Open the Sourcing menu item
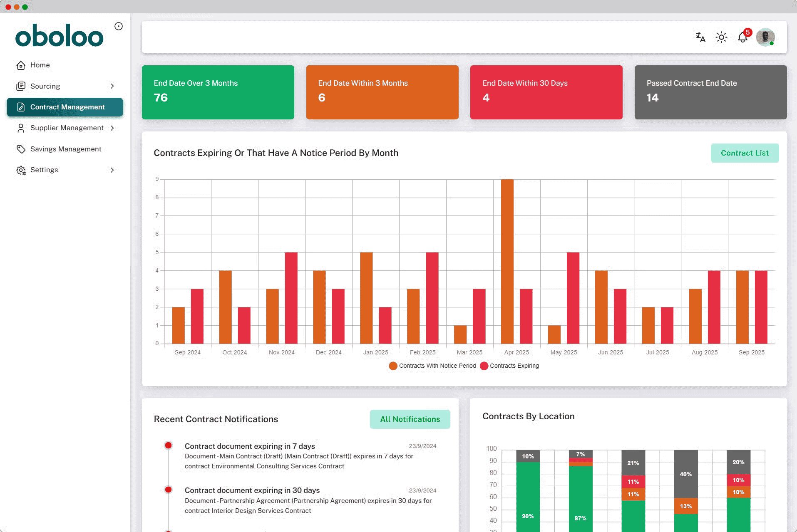Image resolution: width=797 pixels, height=532 pixels. 65,86
